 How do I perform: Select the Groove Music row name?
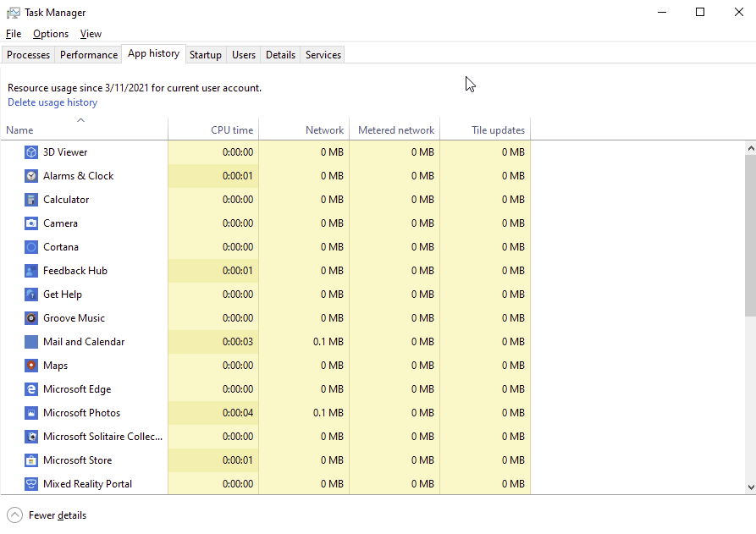coord(74,318)
